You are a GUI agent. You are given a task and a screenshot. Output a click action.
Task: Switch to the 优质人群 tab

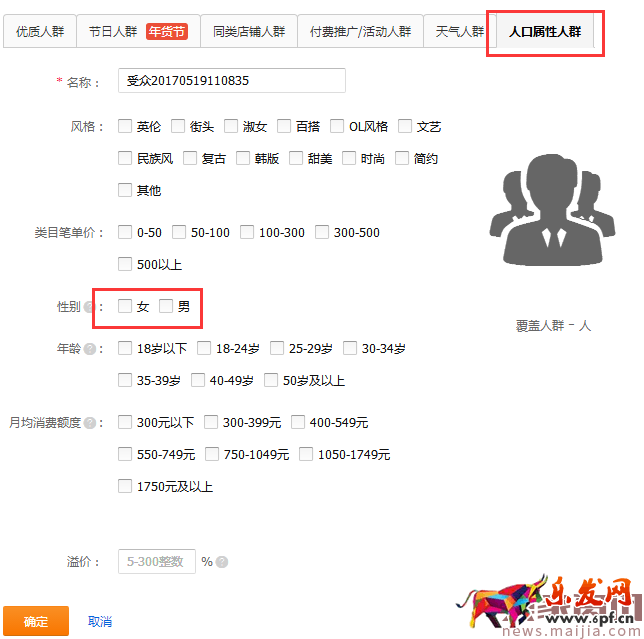(x=39, y=32)
